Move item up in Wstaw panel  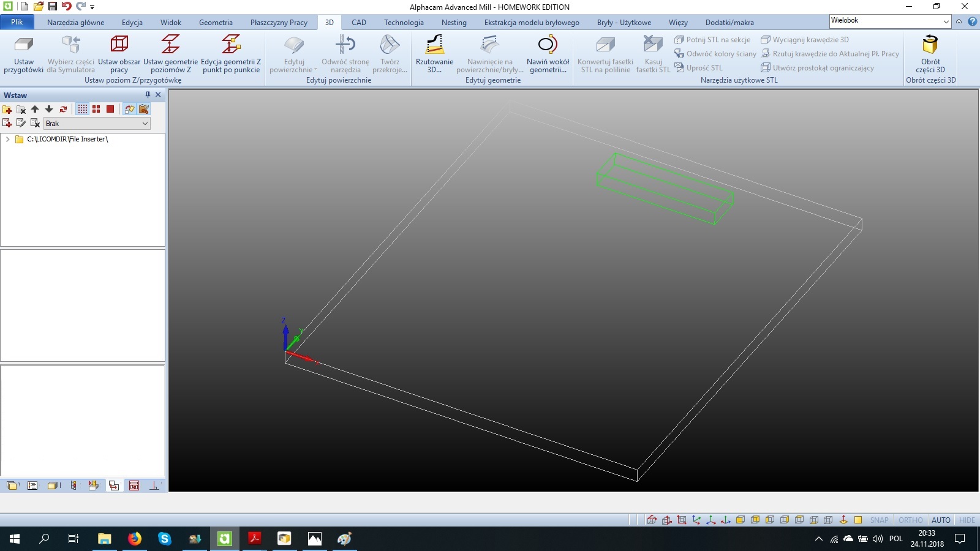35,109
